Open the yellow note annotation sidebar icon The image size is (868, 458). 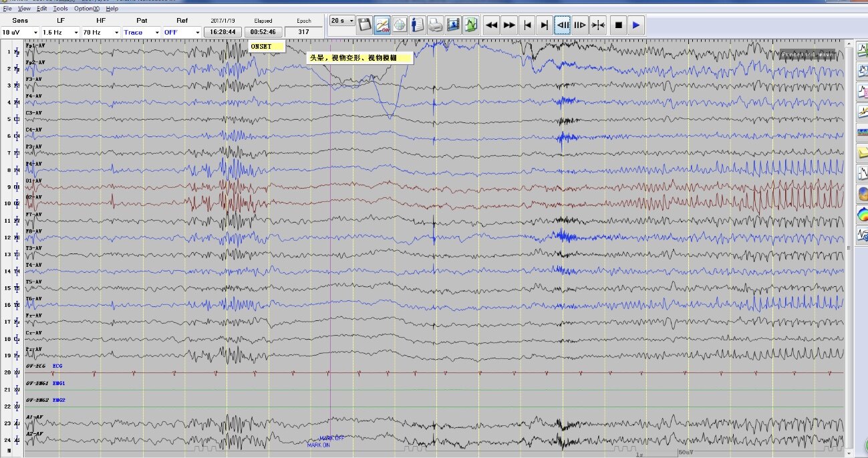point(862,153)
